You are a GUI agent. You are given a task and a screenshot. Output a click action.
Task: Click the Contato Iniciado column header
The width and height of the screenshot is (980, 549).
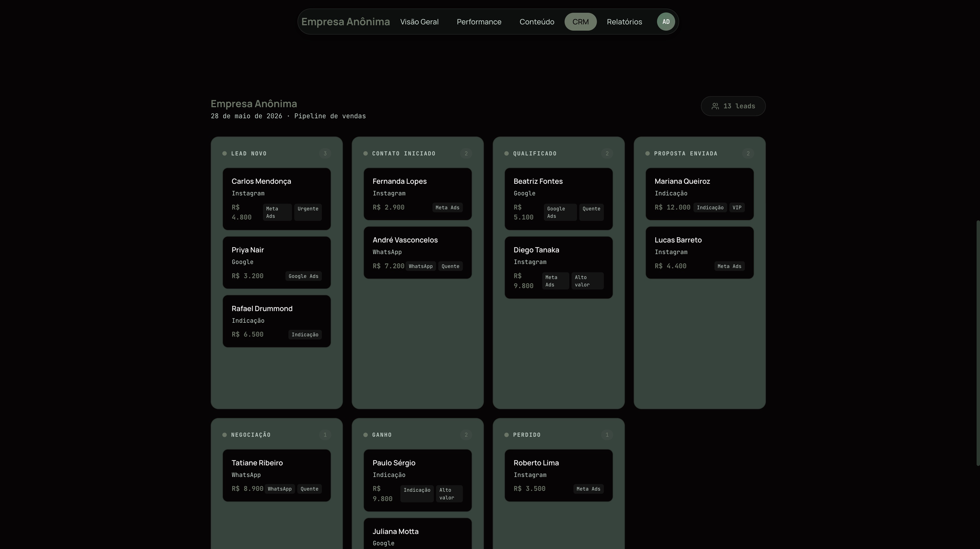404,153
